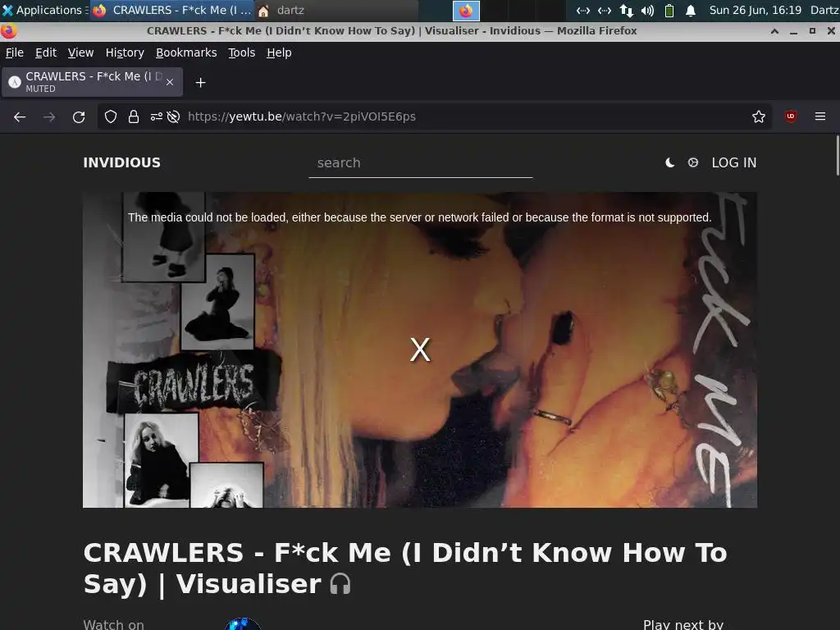Screen dimensions: 840x630
Task: Open the clock showing Sun 26 Jun, 16:19
Action: 756,10
